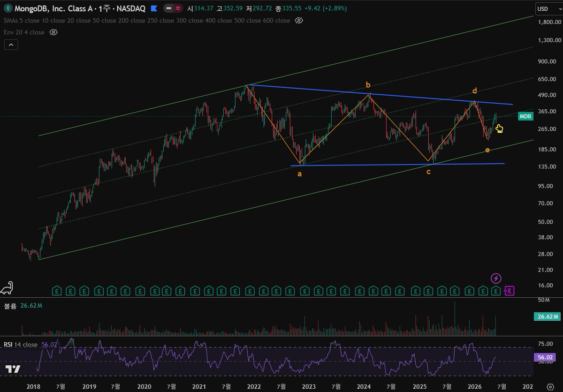Open the purple lightning bolt icon
Image resolution: width=563 pixels, height=392 pixels.
click(x=496, y=279)
